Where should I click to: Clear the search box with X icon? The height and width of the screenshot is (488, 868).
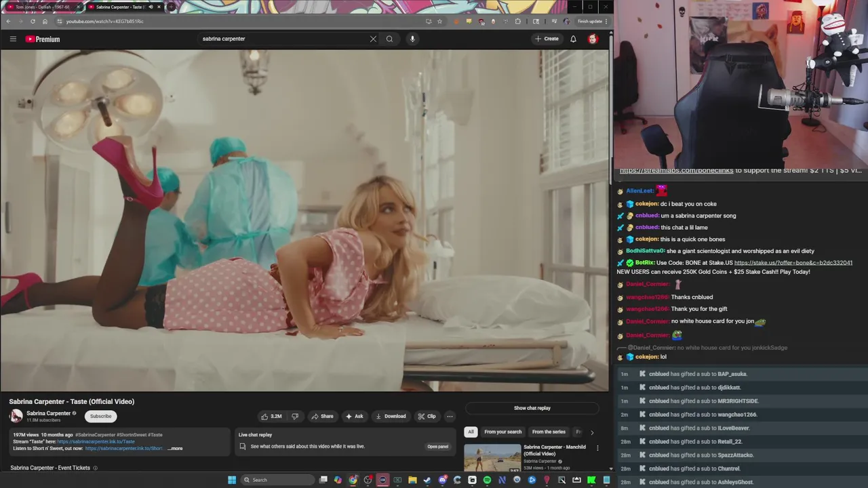pyautogui.click(x=373, y=39)
